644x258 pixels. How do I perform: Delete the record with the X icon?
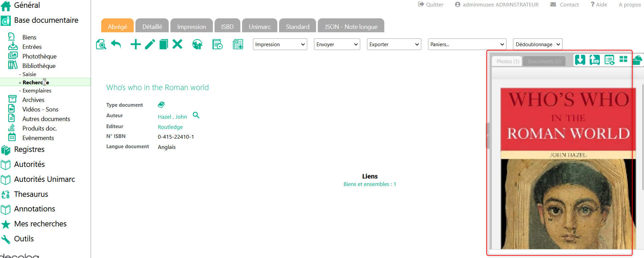pyautogui.click(x=178, y=44)
